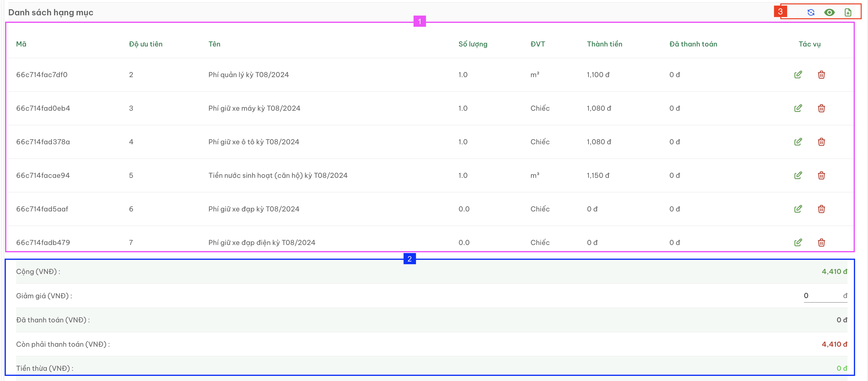The height and width of the screenshot is (381, 868).
Task: Toggle the green eye preview icon
Action: pos(829,12)
